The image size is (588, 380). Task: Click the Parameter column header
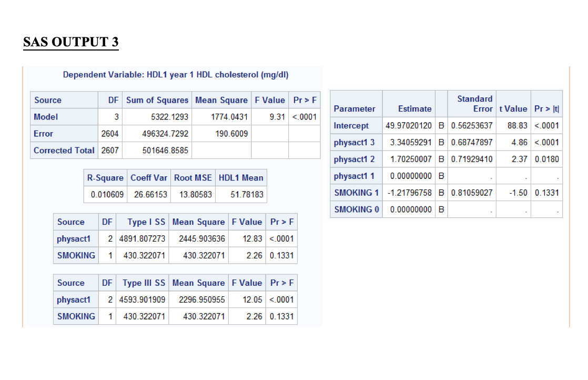coord(354,109)
